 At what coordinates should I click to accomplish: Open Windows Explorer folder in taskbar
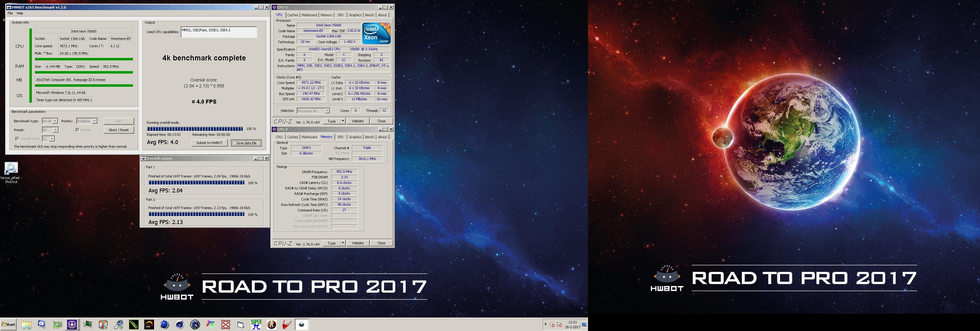tap(26, 325)
